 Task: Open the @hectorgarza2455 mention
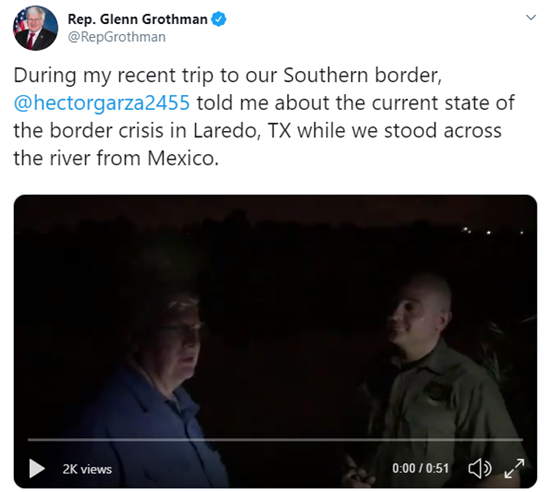[x=102, y=103]
